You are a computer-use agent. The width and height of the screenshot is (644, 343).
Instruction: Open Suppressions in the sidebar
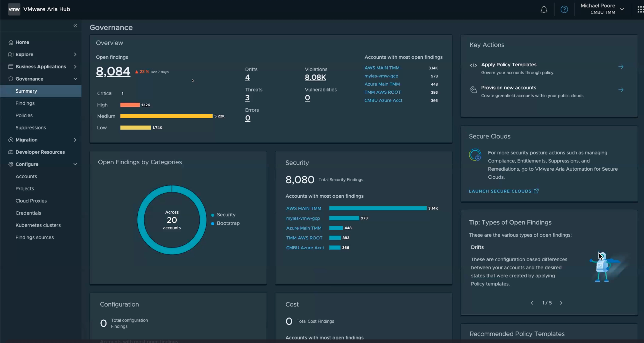31,127
